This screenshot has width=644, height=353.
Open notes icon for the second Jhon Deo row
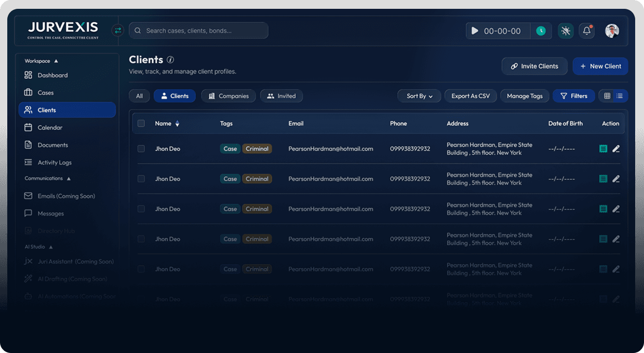tap(603, 179)
